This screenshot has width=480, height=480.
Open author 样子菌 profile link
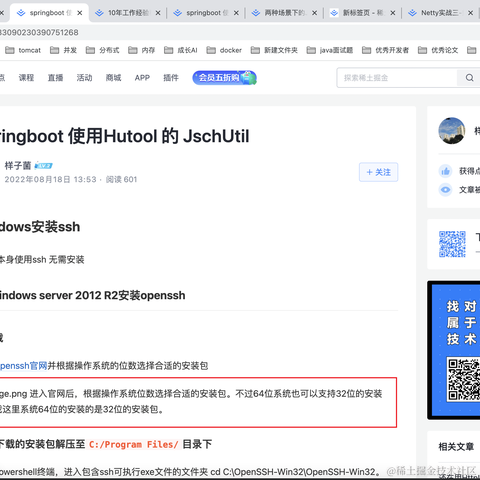18,165
